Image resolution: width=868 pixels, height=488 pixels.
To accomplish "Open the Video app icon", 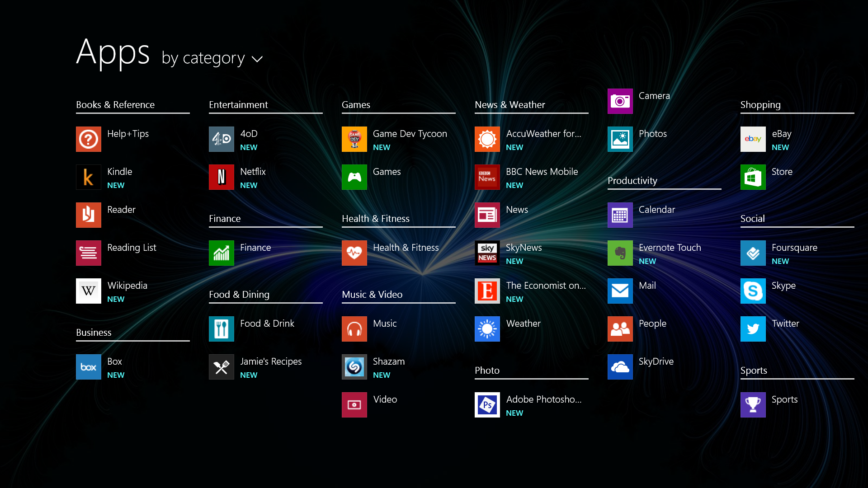I will point(354,405).
